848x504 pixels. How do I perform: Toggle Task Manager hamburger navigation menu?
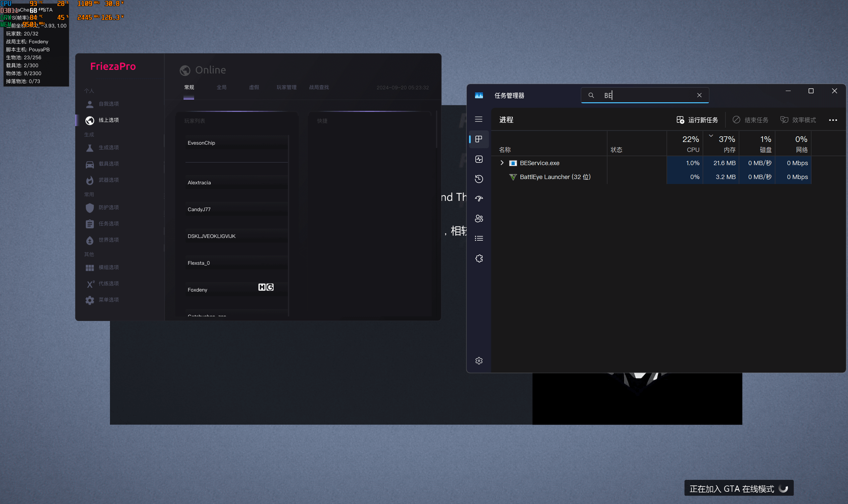[479, 119]
